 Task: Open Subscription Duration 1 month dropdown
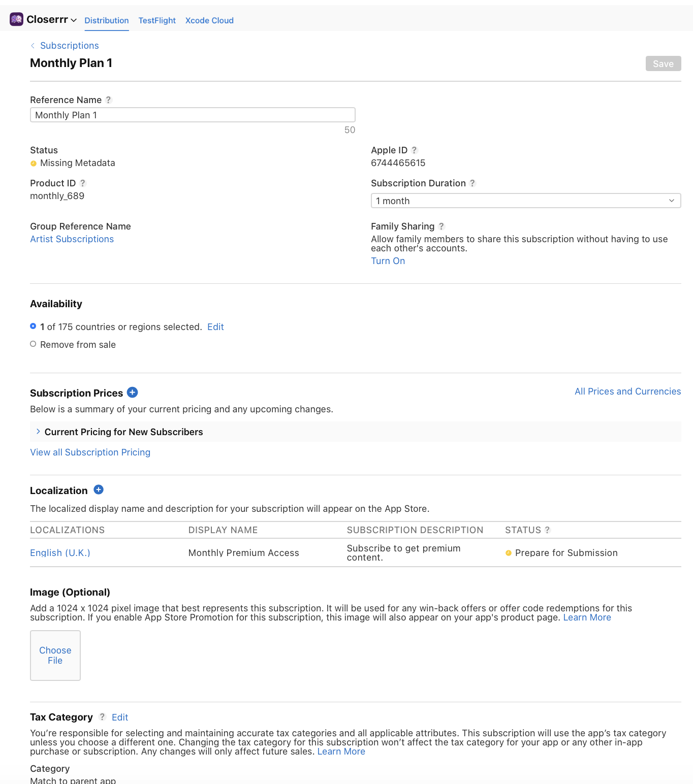[525, 201]
